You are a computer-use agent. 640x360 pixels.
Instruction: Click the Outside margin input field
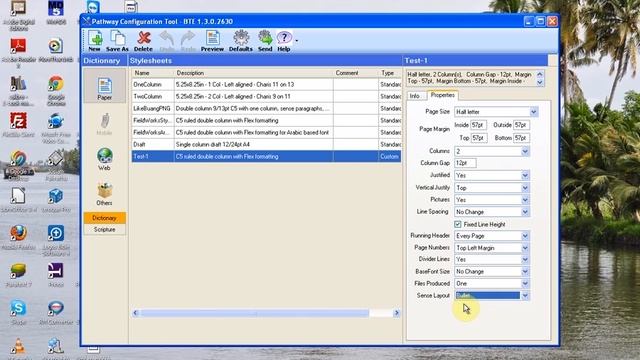[521, 125]
